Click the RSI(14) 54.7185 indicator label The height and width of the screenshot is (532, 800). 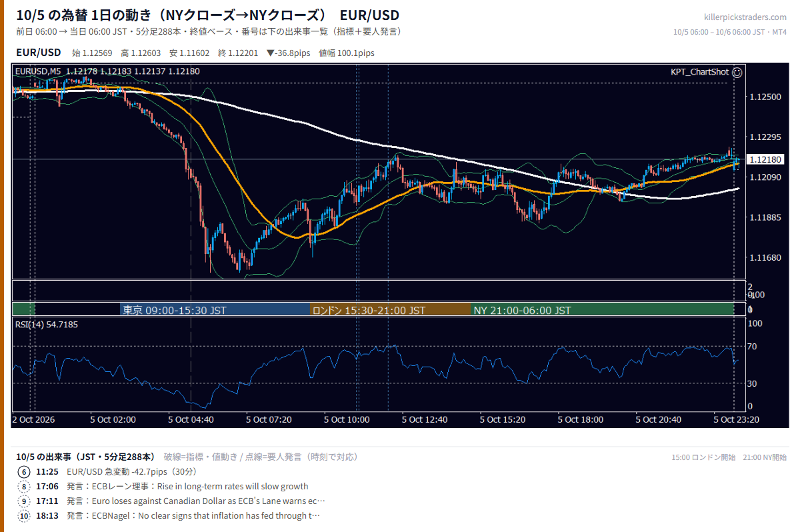coord(47,324)
